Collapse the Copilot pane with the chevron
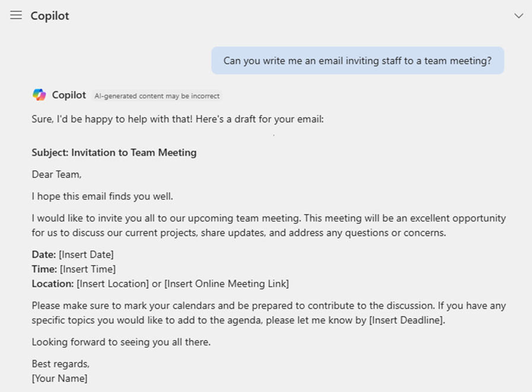Screen dimensions: 532x392 tap(518, 16)
